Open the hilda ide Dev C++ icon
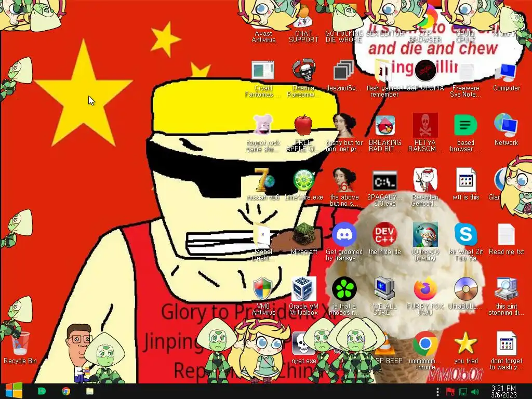This screenshot has height=399, width=532. [385, 239]
